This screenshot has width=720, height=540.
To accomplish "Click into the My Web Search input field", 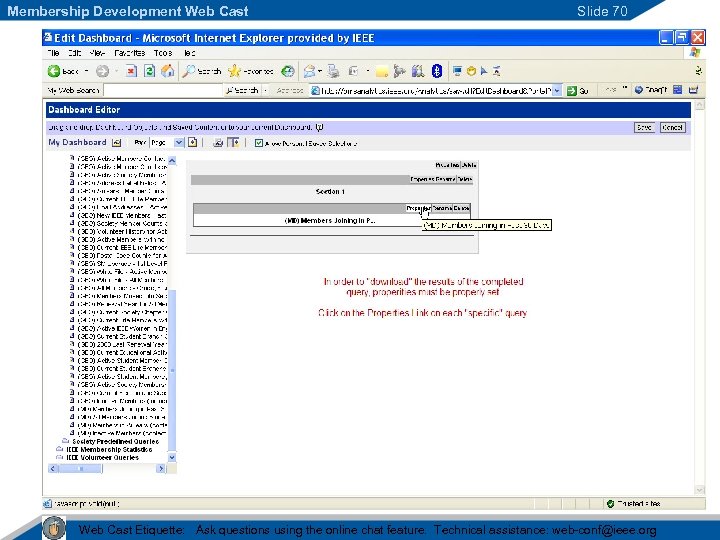I will click(163, 90).
